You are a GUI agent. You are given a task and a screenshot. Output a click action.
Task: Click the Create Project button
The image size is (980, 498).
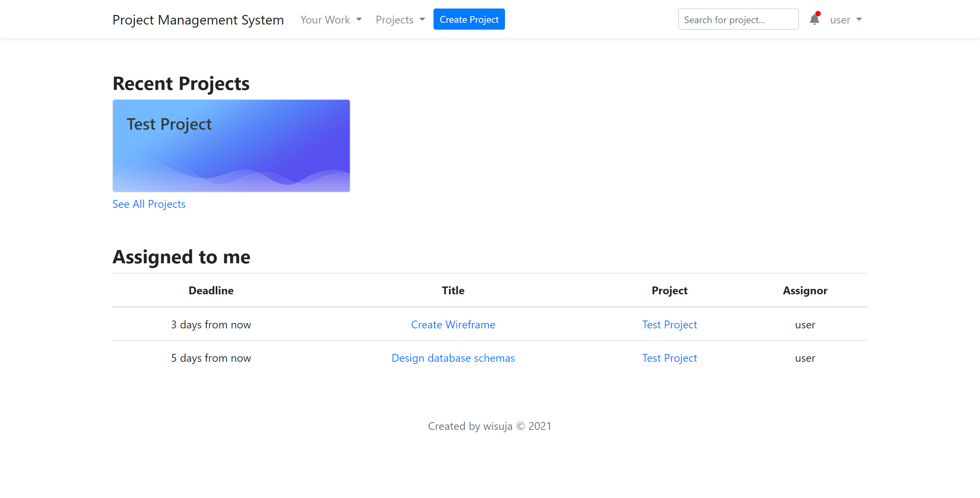469,19
